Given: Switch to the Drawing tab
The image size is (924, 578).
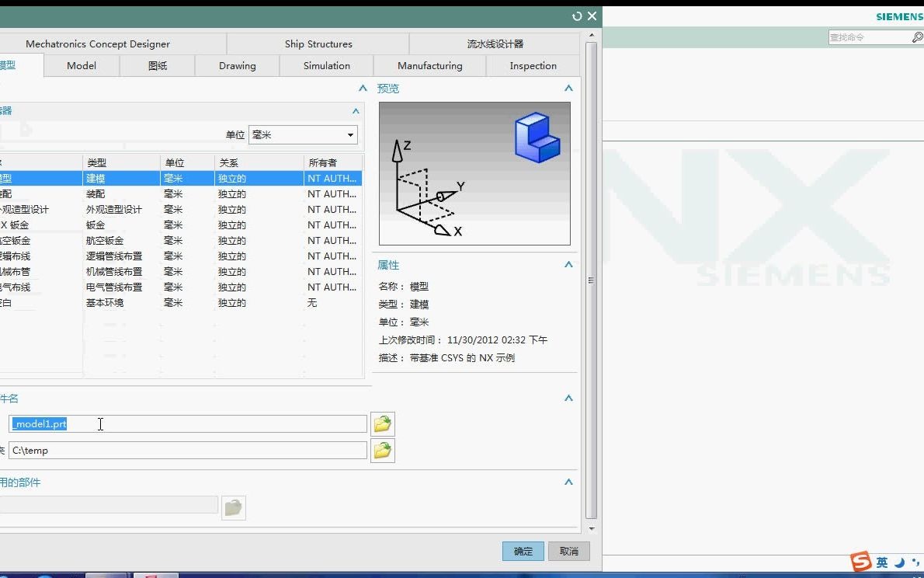Looking at the screenshot, I should pos(238,65).
